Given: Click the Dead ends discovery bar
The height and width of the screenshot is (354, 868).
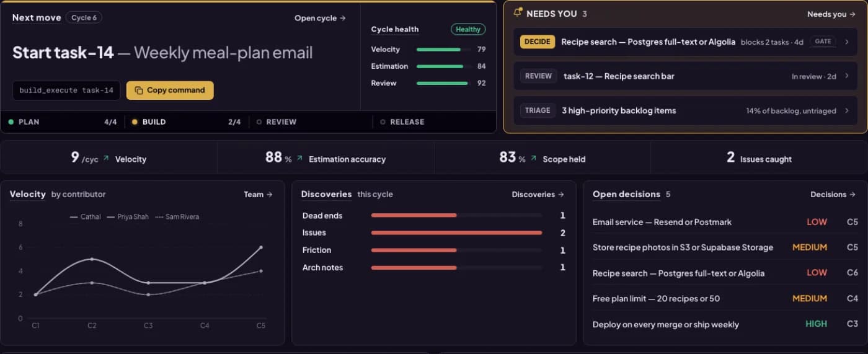Looking at the screenshot, I should point(456,216).
